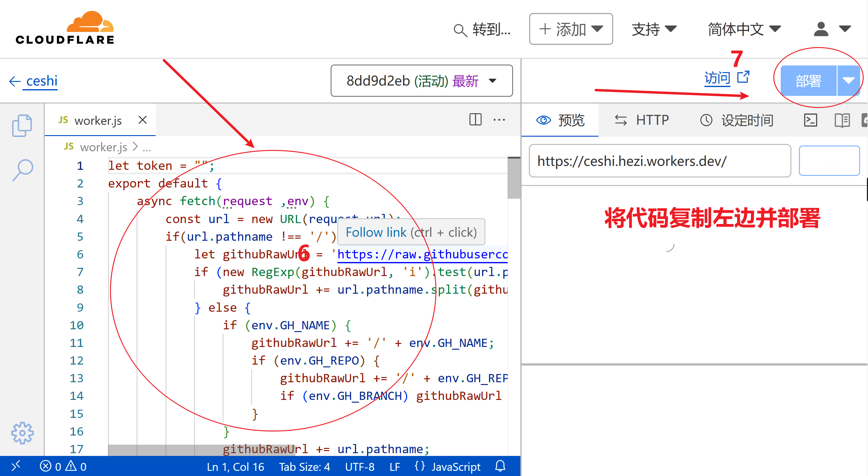The width and height of the screenshot is (868, 476).
Task: Open the notifications bell icon
Action: pos(500,467)
